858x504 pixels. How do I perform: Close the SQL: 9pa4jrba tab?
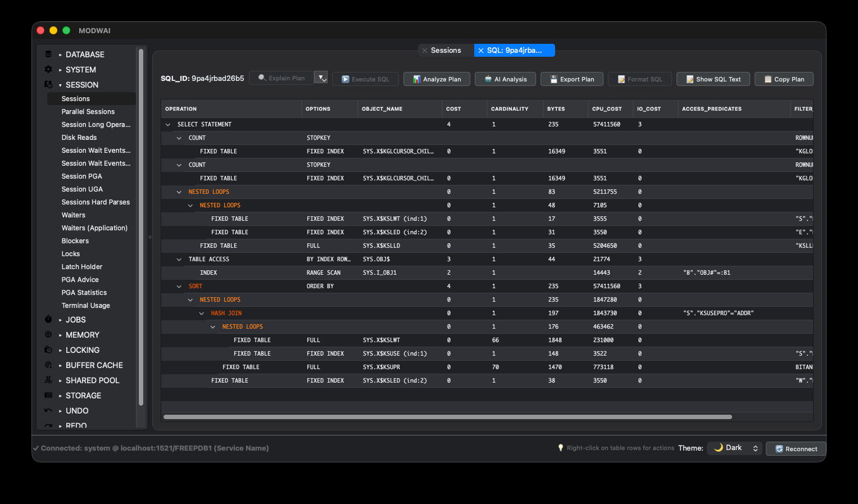coord(481,50)
